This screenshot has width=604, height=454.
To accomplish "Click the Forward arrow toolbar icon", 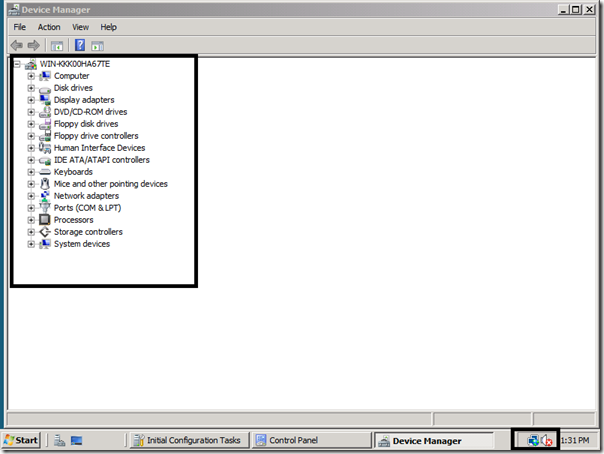I will coord(34,45).
